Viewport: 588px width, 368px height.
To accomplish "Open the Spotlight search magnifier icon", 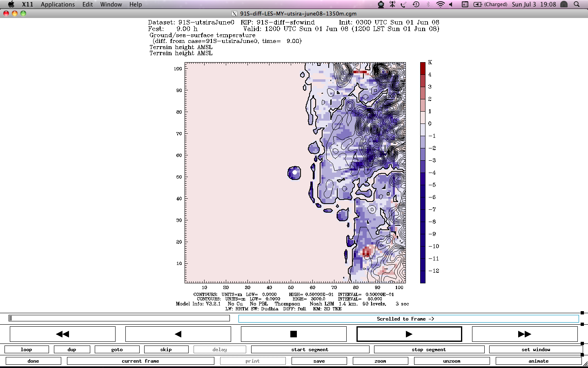I will tap(577, 4).
